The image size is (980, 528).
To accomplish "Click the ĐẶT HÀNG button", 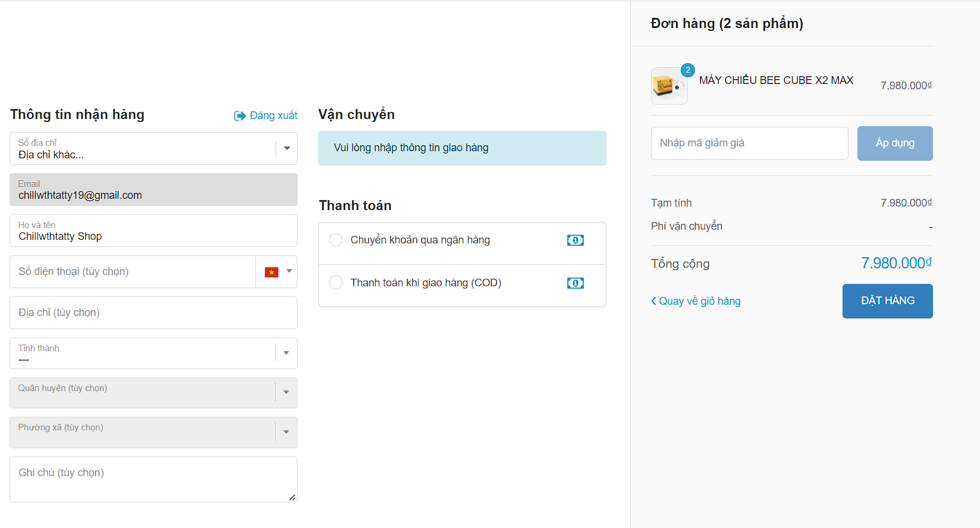I will [x=887, y=301].
